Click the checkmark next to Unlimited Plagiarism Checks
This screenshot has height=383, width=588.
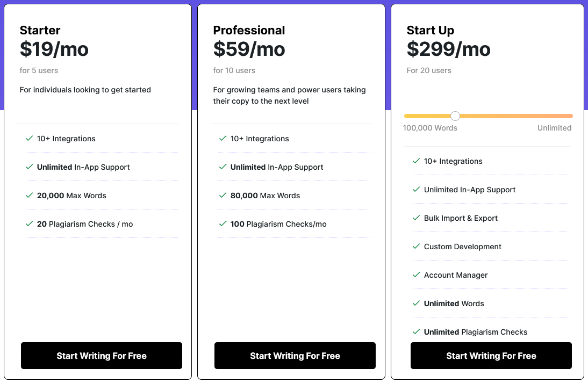(x=416, y=332)
